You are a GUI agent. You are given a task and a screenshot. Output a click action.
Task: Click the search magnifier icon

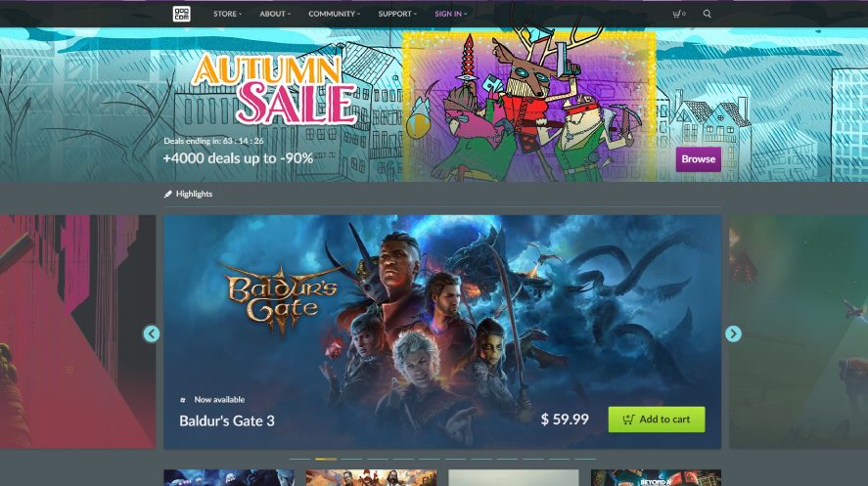point(707,14)
